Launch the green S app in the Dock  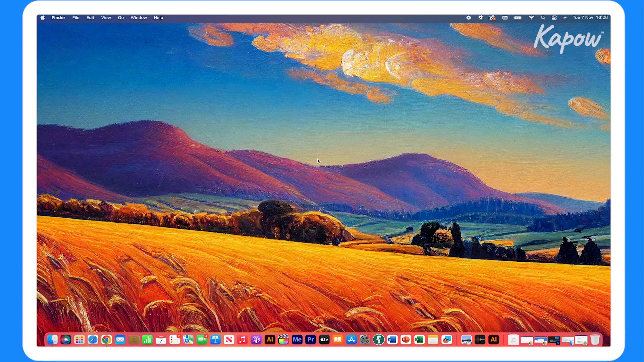click(x=379, y=340)
